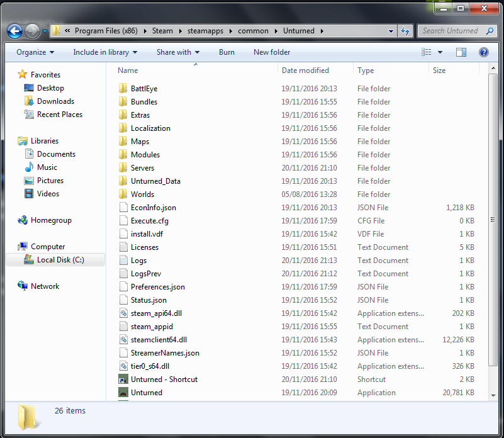The height and width of the screenshot is (438, 504).
Task: Select the StreamerNames.json file
Action: pos(165,353)
